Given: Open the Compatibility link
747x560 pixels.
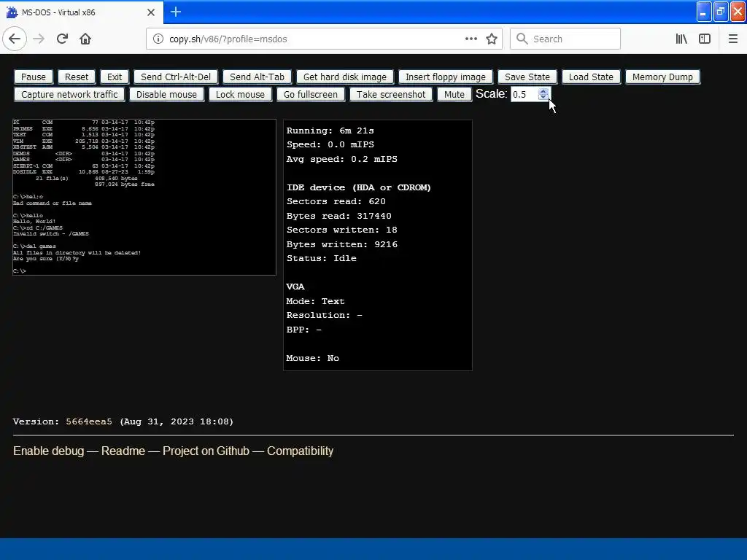Looking at the screenshot, I should [300, 451].
